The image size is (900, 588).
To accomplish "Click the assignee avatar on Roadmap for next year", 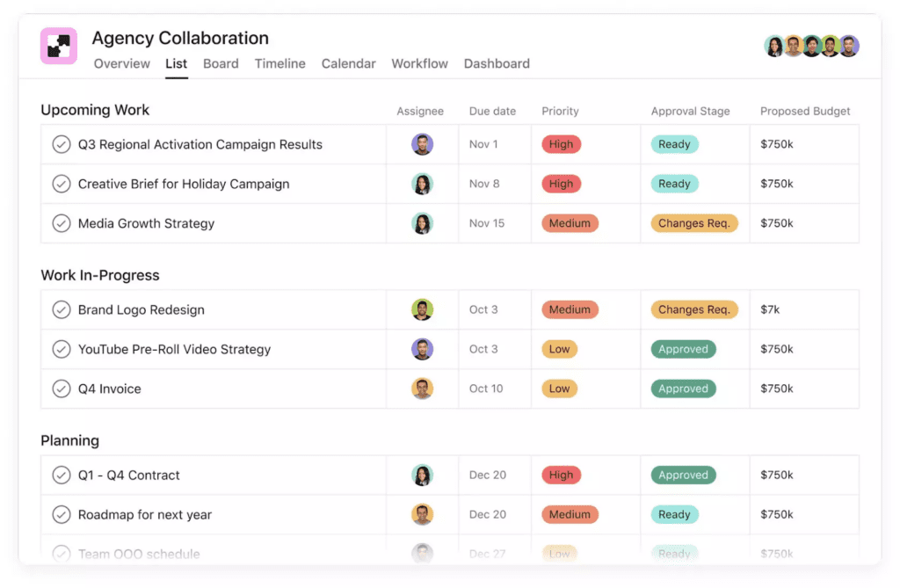I will coord(423,514).
